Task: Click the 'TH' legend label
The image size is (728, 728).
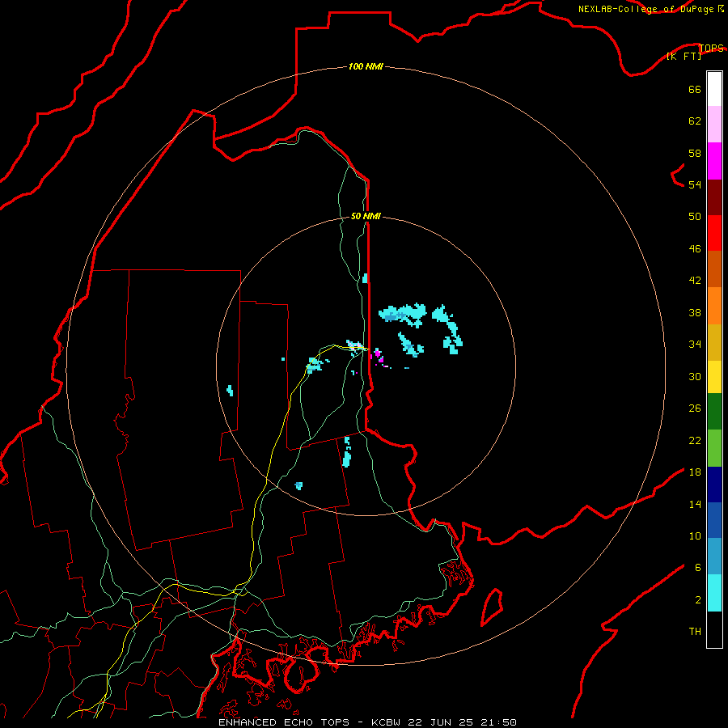Action: pyautogui.click(x=695, y=632)
